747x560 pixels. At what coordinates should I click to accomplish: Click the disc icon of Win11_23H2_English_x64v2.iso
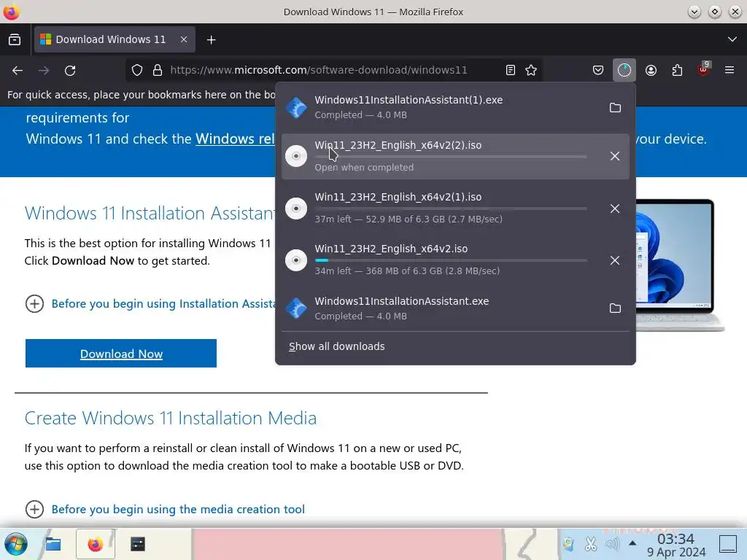coord(296,260)
